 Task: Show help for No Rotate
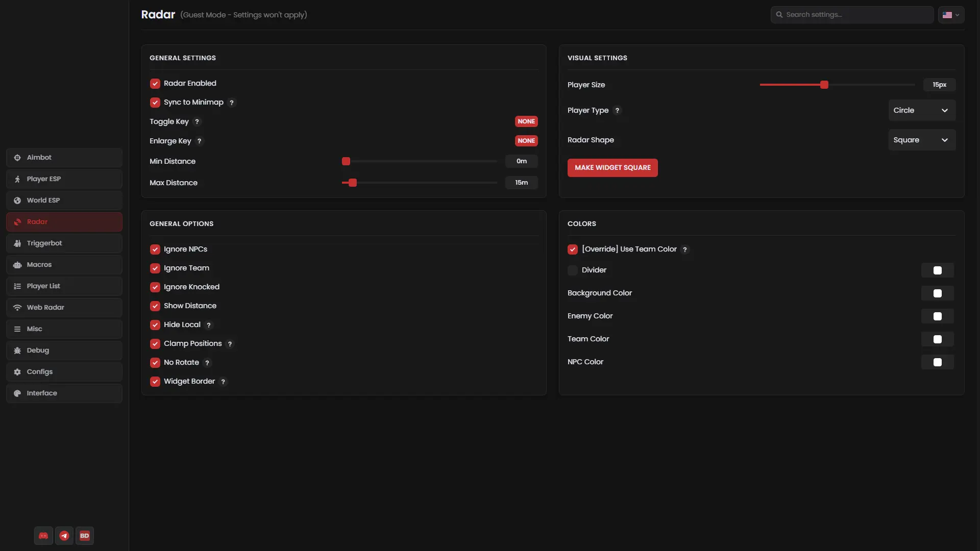[x=207, y=363]
